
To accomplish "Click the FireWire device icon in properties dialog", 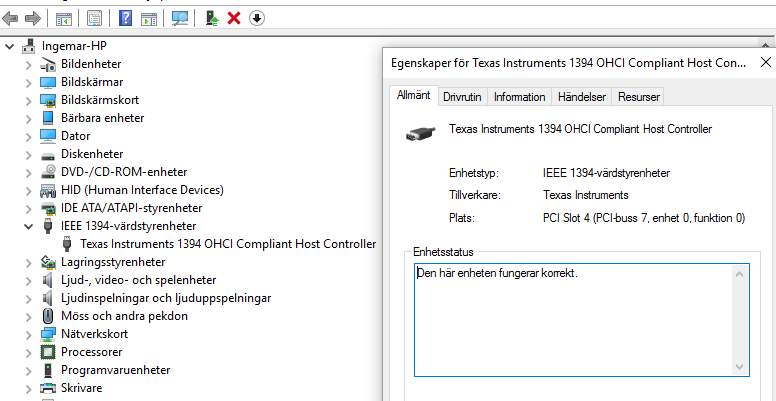I will point(421,133).
